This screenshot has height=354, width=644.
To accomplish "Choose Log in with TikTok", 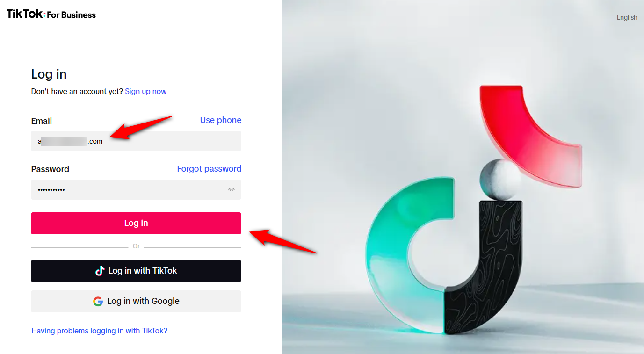I will point(136,271).
